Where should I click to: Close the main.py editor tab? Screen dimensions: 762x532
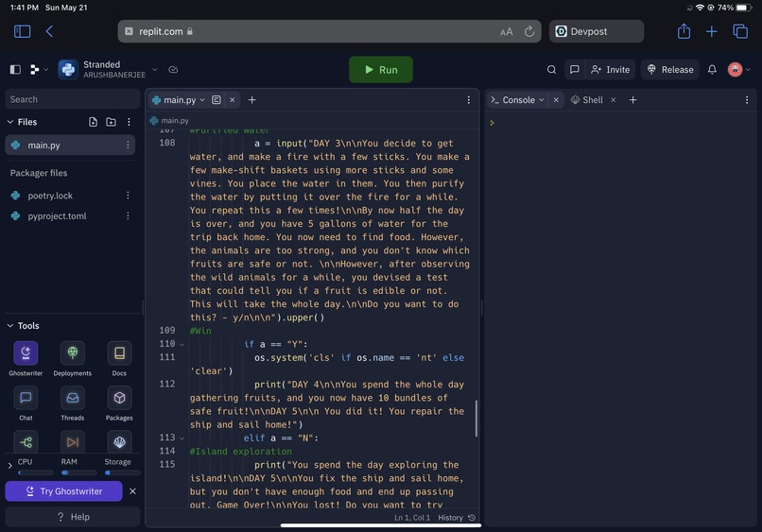[233, 99]
